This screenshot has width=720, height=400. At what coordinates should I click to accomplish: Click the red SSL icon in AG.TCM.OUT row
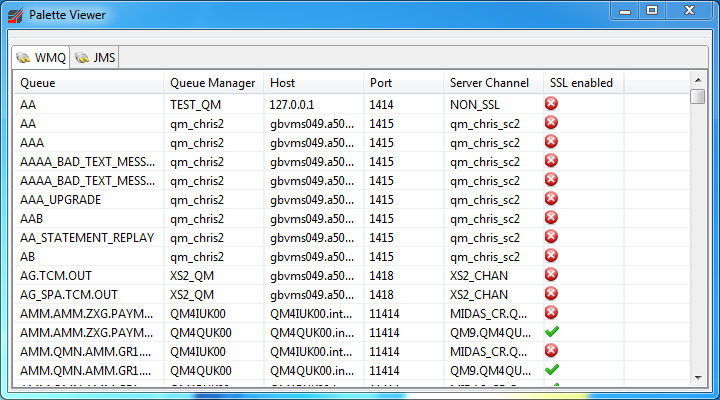tap(551, 274)
